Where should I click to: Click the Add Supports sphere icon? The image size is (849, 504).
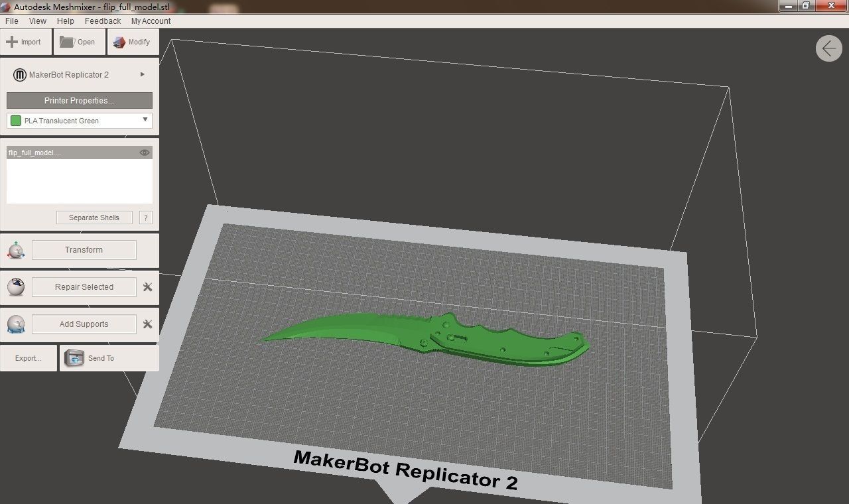[x=15, y=324]
